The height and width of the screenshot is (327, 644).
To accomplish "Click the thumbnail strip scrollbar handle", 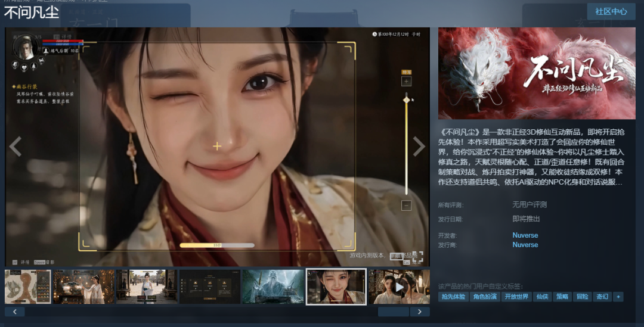I will point(393,312).
